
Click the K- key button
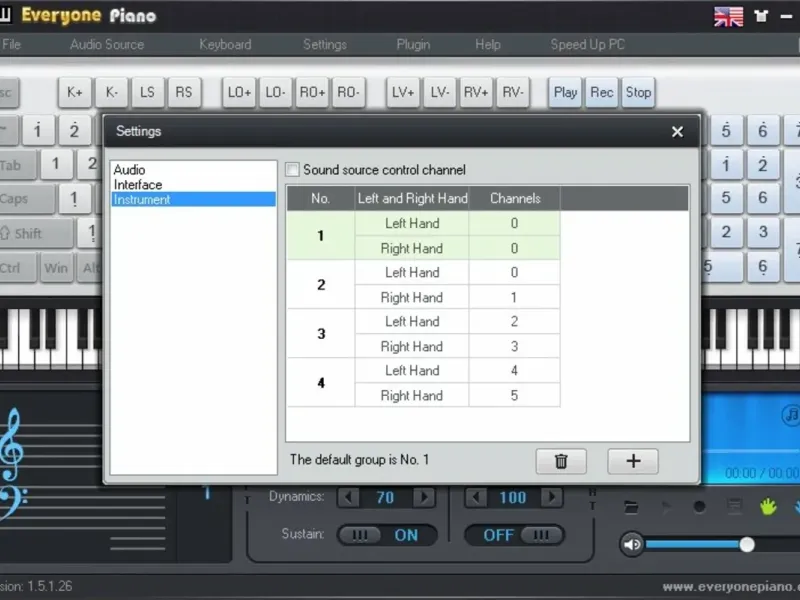111,92
